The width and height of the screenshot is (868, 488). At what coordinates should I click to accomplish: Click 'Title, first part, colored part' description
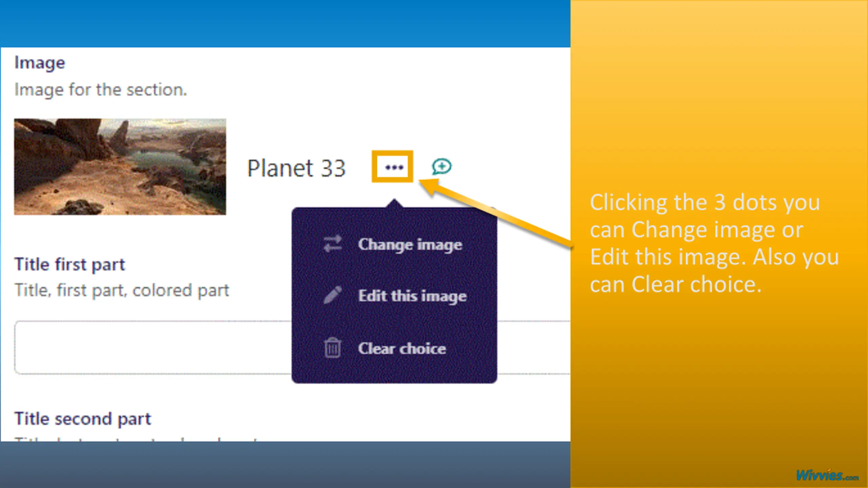click(x=122, y=290)
